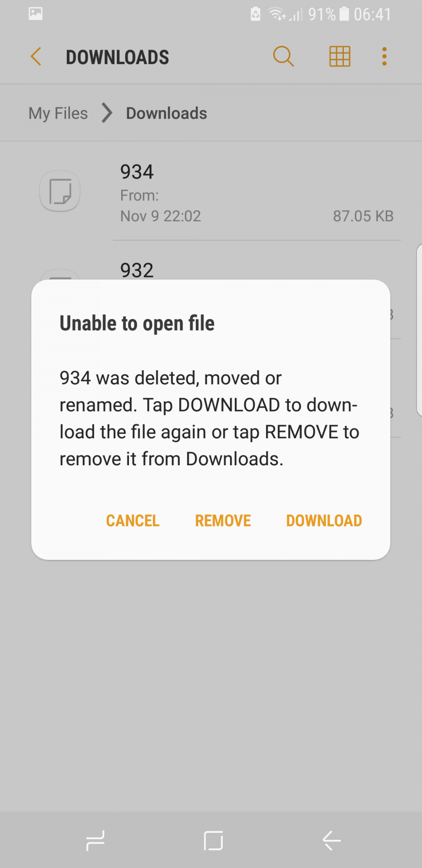Cancel the Unable to open file dialog
422x868 pixels.
point(133,520)
